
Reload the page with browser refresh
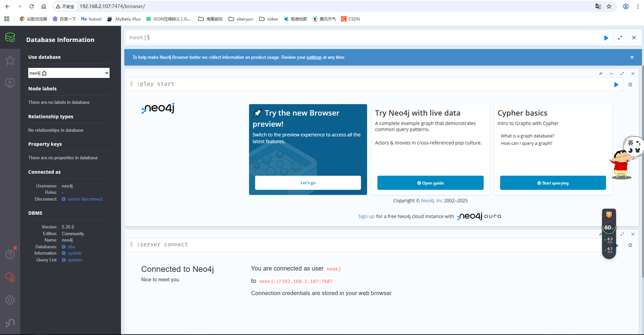coord(32,7)
